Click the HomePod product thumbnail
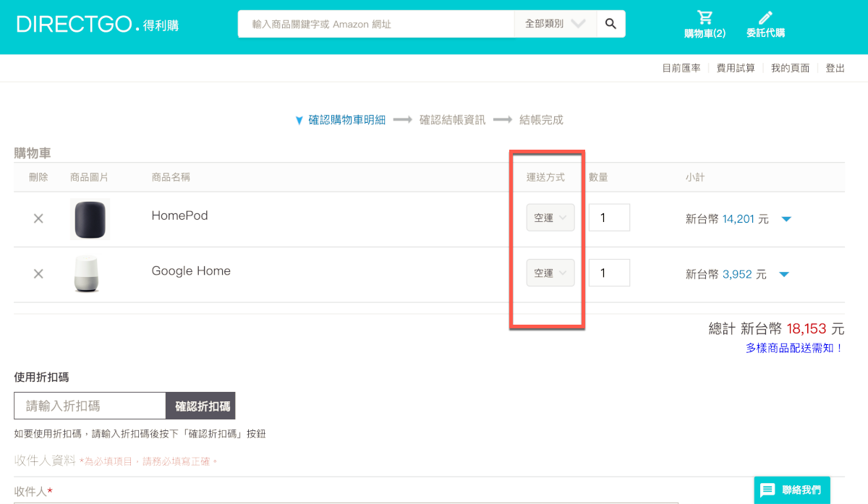This screenshot has width=868, height=504. click(x=90, y=218)
